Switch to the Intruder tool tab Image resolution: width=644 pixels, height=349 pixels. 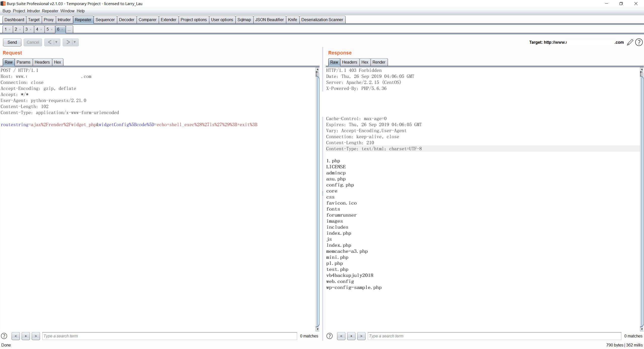click(64, 20)
